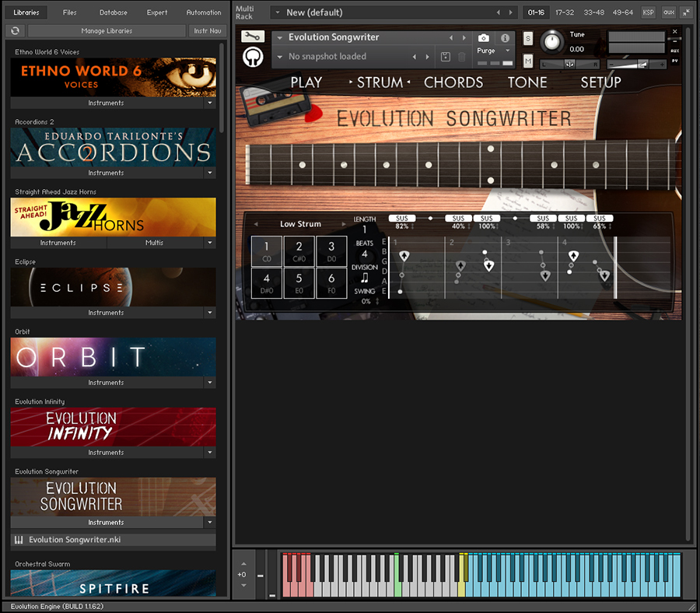This screenshot has width=700, height=613.
Task: Click the Eclipse library banner
Action: pyautogui.click(x=114, y=287)
